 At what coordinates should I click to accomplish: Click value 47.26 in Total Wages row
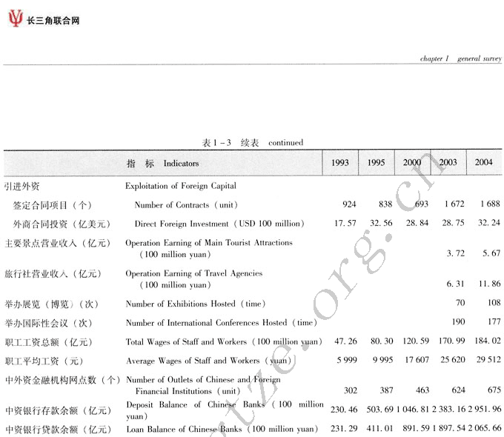(x=346, y=341)
